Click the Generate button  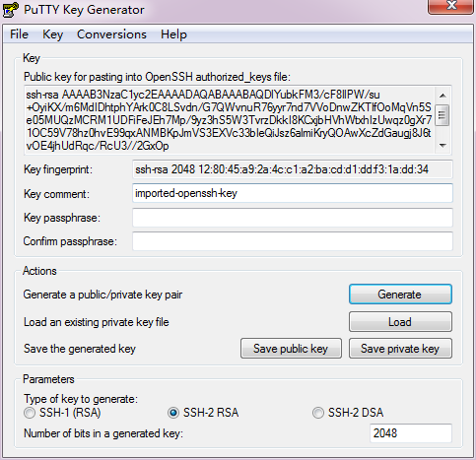[400, 295]
